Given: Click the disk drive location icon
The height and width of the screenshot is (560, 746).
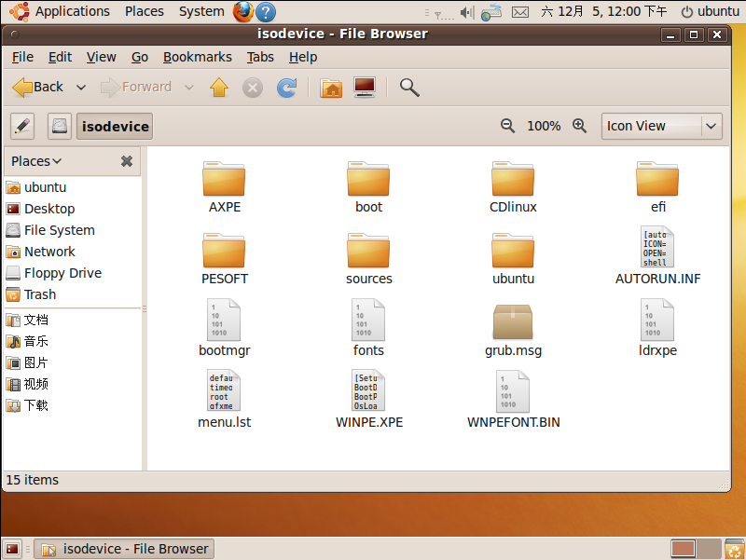Looking at the screenshot, I should [x=60, y=127].
